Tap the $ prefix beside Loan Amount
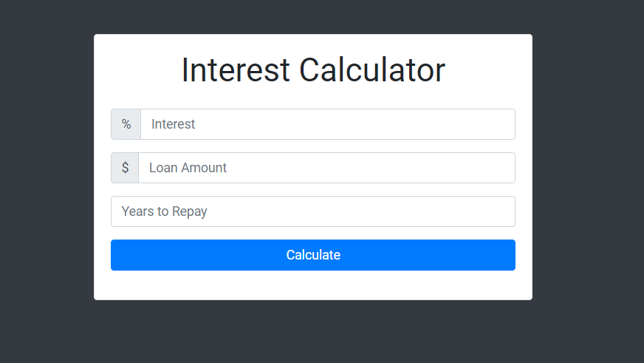Viewport: 644px width, 363px height. pyautogui.click(x=125, y=168)
